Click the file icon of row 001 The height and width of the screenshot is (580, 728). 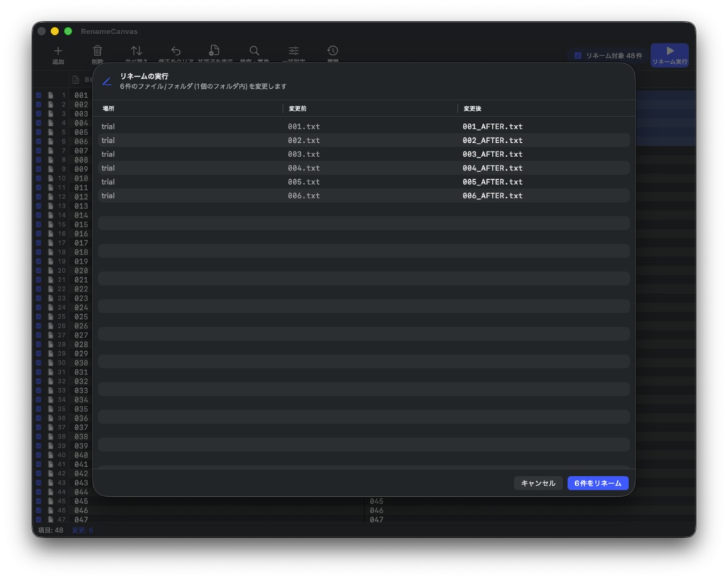point(50,95)
